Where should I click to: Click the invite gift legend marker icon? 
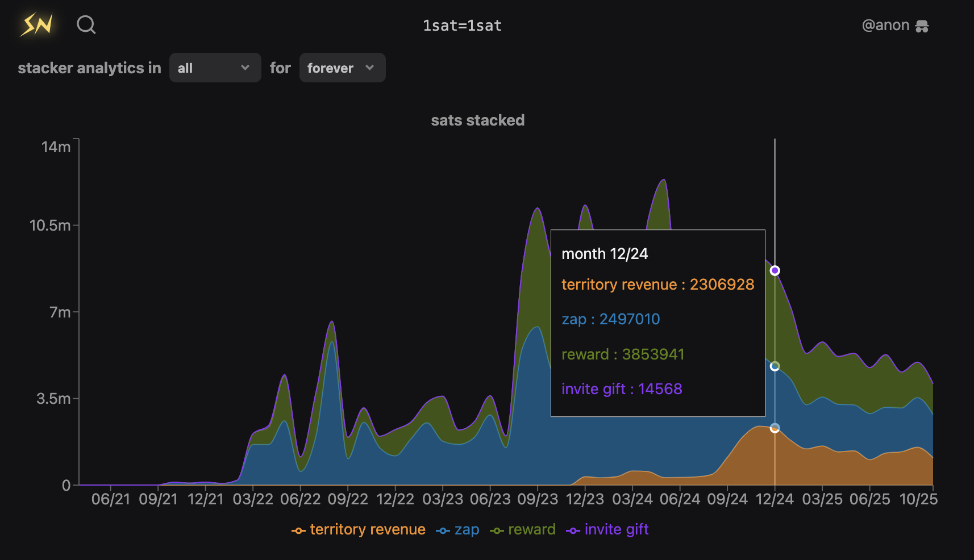click(573, 530)
